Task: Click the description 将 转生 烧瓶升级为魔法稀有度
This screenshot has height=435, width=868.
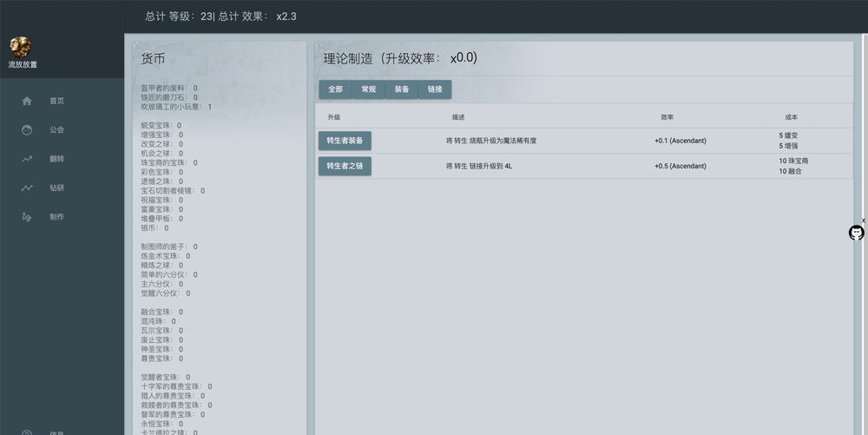Action: [x=491, y=141]
